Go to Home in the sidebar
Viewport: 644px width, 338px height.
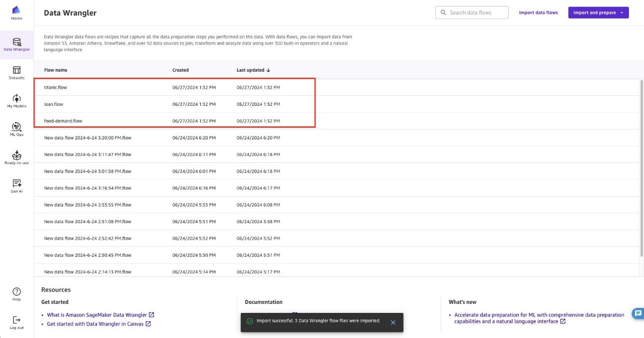[x=17, y=13]
